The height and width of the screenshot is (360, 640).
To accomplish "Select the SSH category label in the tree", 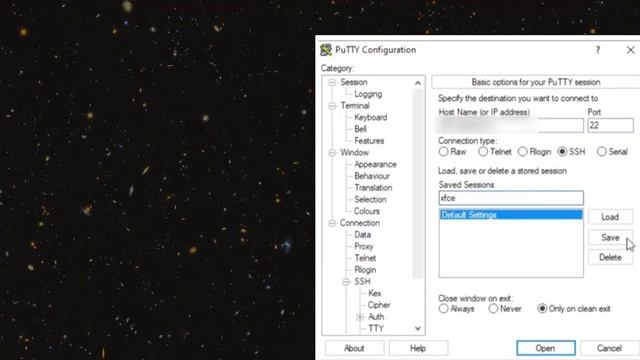I will [x=362, y=282].
